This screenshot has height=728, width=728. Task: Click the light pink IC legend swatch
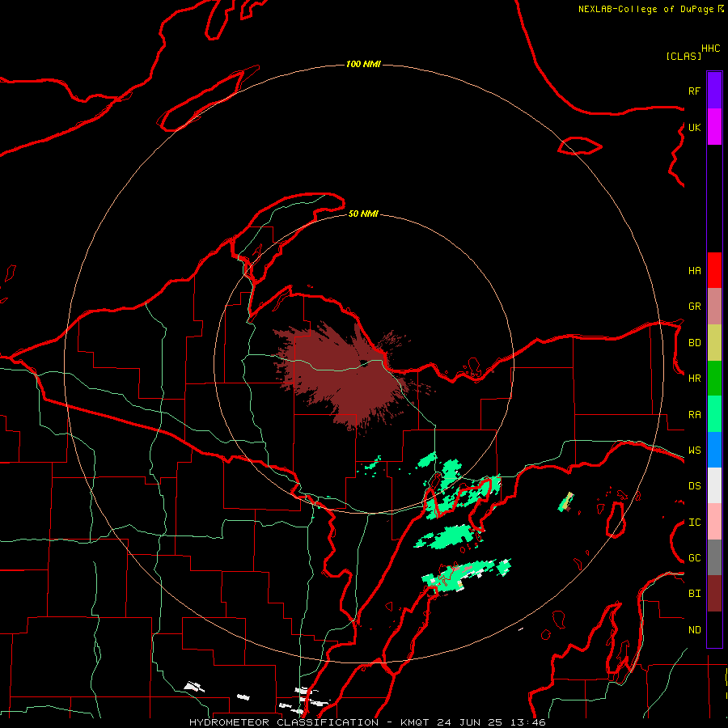coord(714,522)
